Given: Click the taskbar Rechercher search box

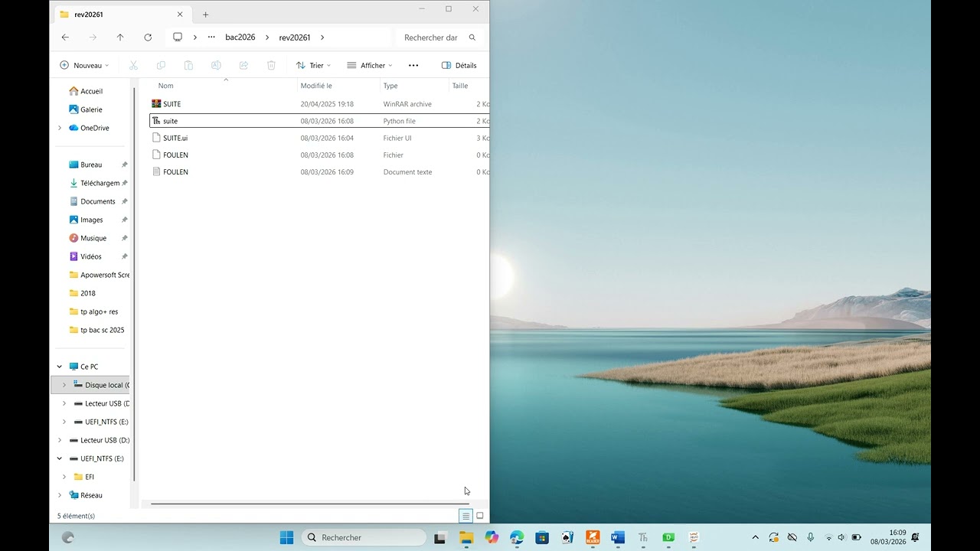Looking at the screenshot, I should point(364,538).
